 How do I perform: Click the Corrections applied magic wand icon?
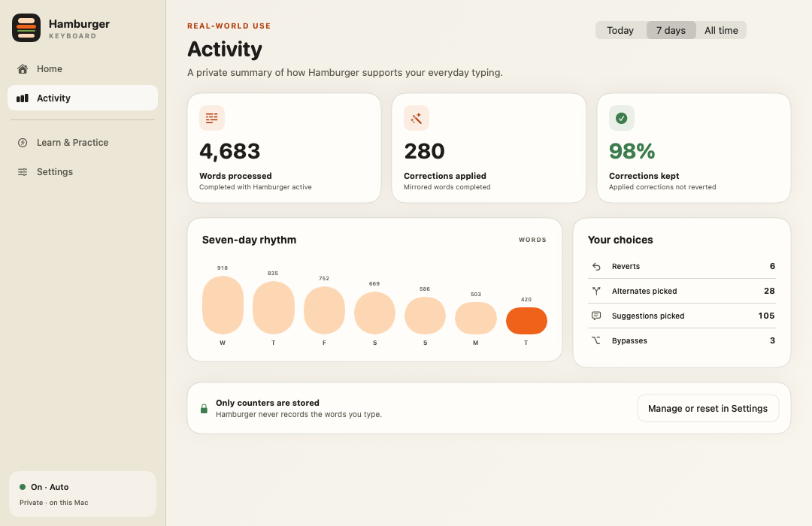417,118
